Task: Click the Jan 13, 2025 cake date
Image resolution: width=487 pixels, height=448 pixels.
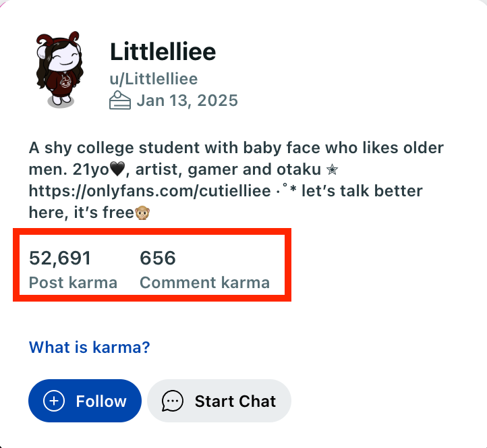Action: pos(187,101)
